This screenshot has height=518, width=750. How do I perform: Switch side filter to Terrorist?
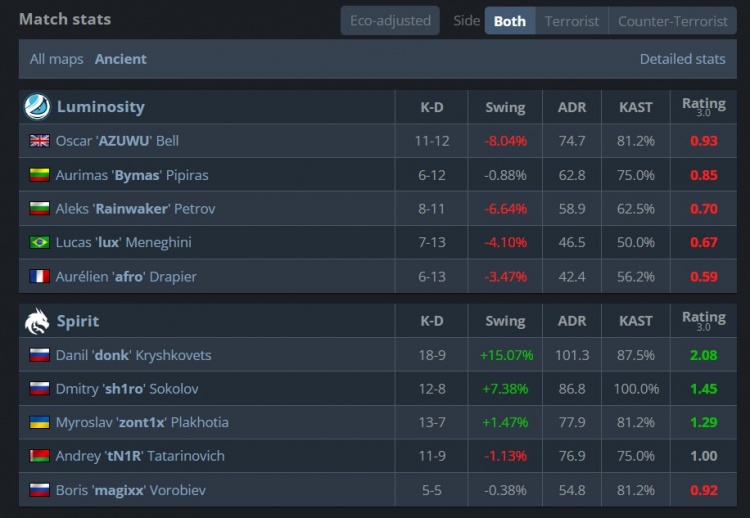[572, 21]
